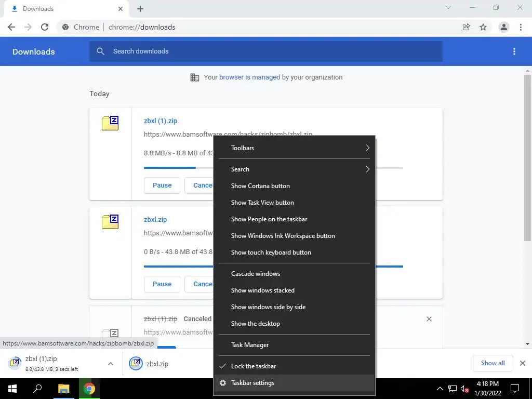Open the zbxl (1).zip file name link
Screen dimensions: 532x399
[161, 121]
